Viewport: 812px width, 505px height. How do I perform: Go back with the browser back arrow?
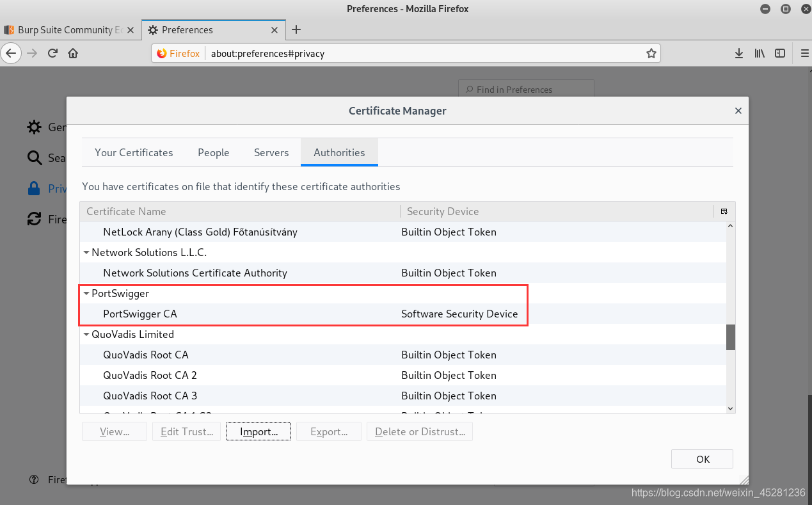coord(11,53)
